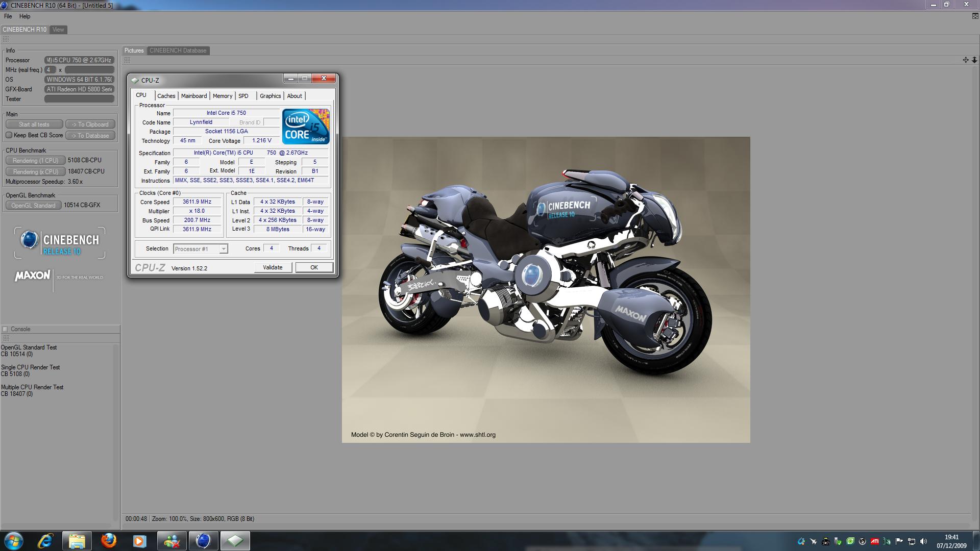The height and width of the screenshot is (551, 980).
Task: Switch to the CINEBENCH Database tab
Action: click(178, 51)
